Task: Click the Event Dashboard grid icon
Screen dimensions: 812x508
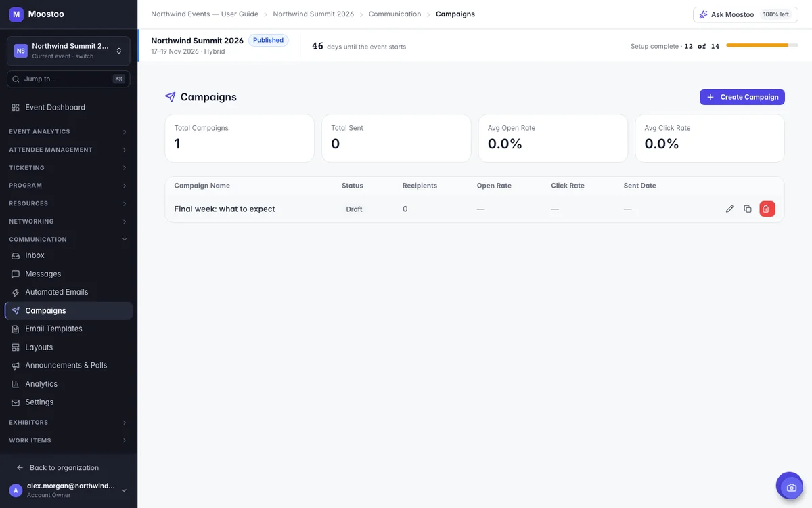Action: (16, 108)
